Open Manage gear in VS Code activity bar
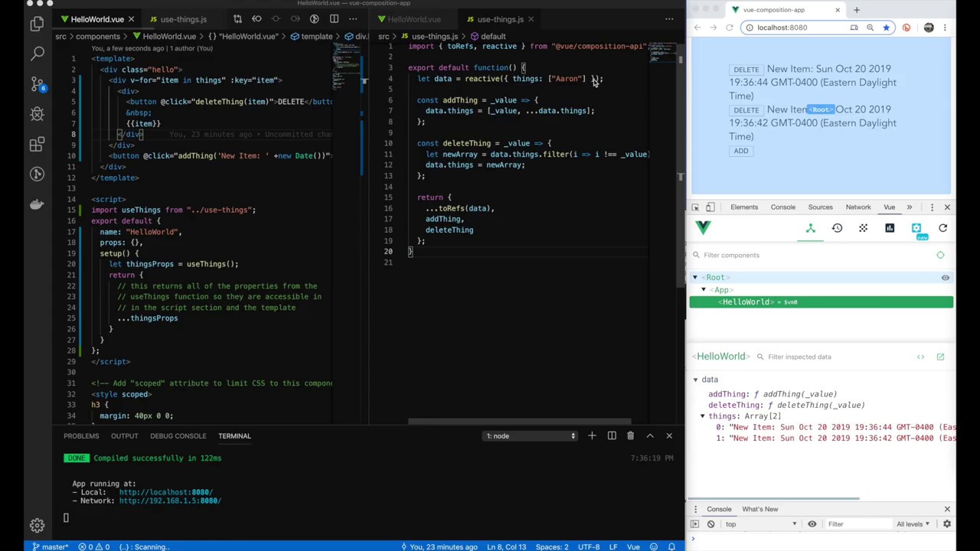 (37, 525)
